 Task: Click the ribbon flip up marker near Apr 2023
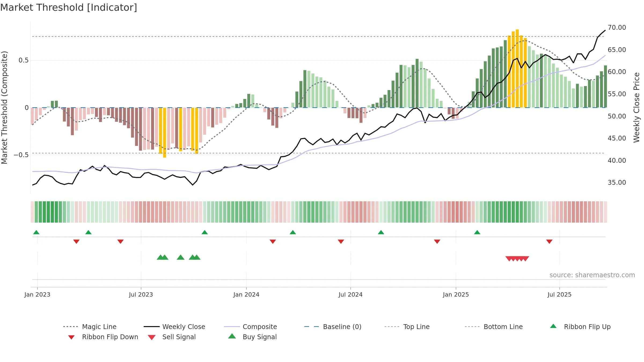tap(88, 232)
